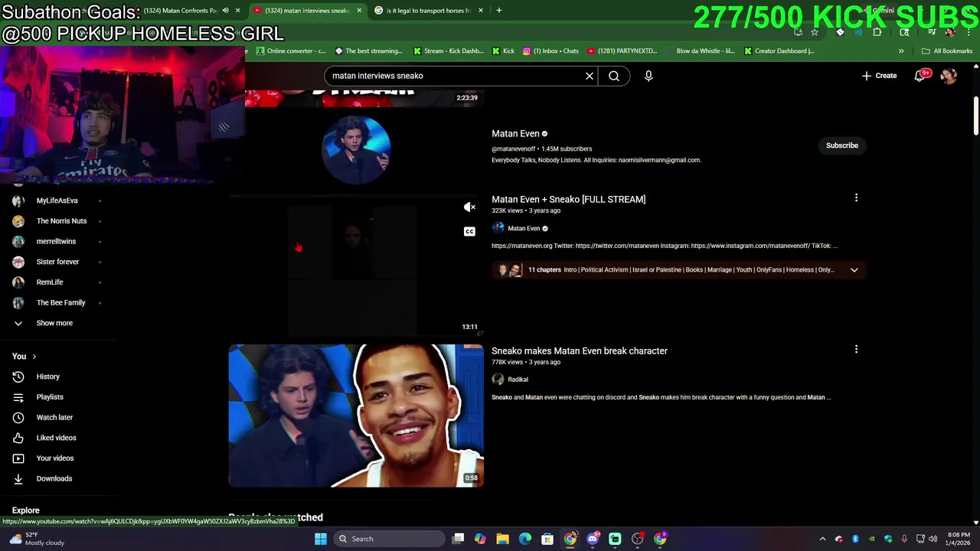Switch to the is it legal to transport horses tab

coord(427,11)
